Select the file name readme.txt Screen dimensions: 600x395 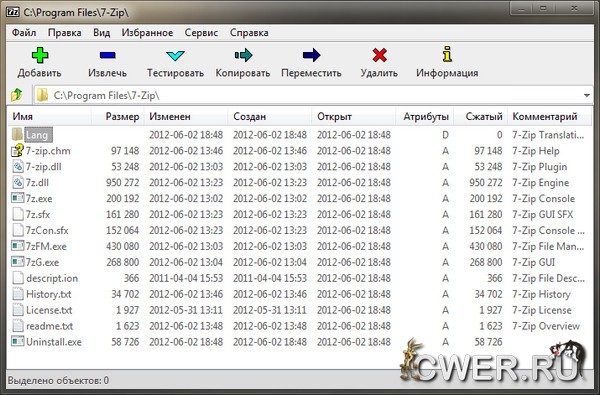point(49,326)
